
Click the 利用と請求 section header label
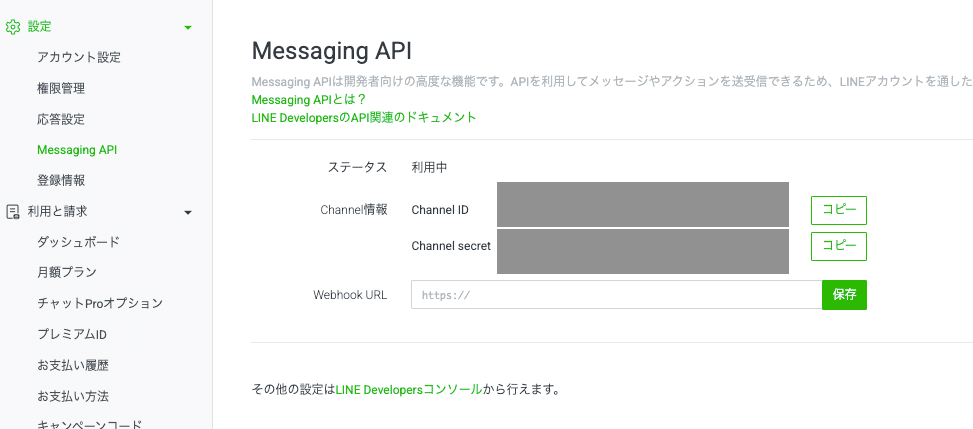point(57,212)
